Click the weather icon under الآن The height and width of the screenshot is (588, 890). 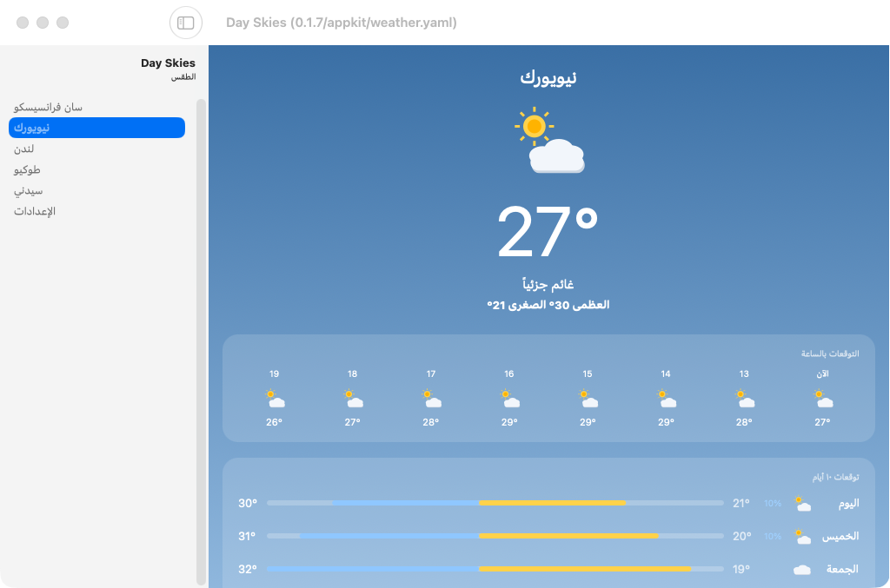pos(822,399)
